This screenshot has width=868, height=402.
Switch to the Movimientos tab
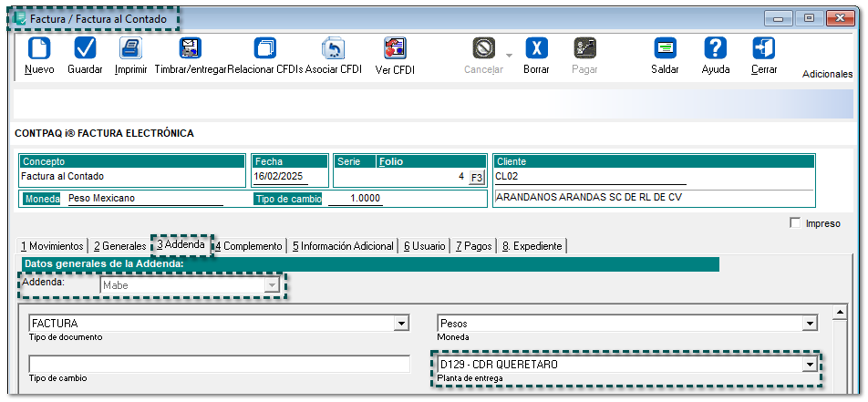click(x=51, y=246)
